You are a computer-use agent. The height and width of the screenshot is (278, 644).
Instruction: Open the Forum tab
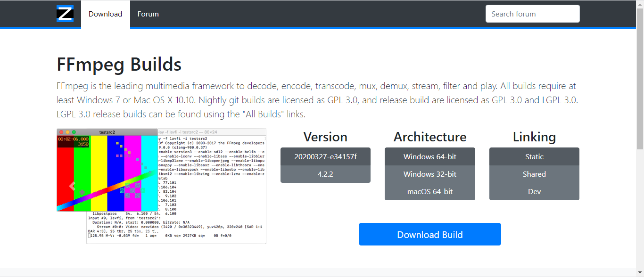pos(148,14)
